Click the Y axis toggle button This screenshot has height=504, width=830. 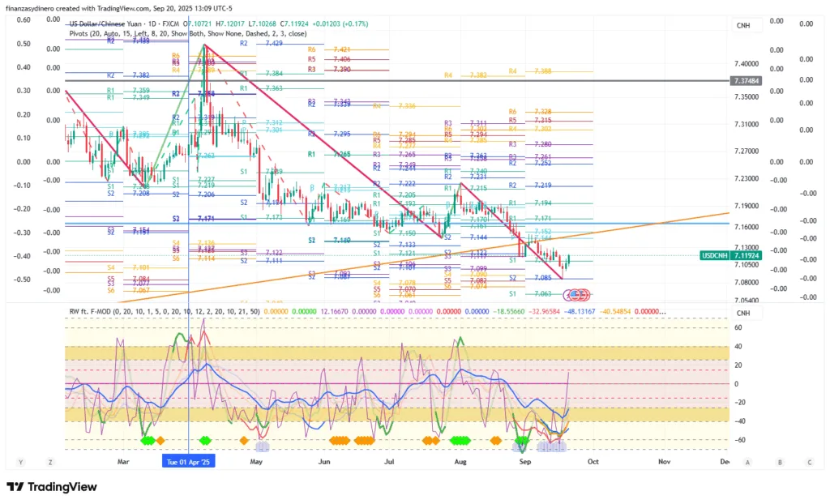(x=20, y=462)
